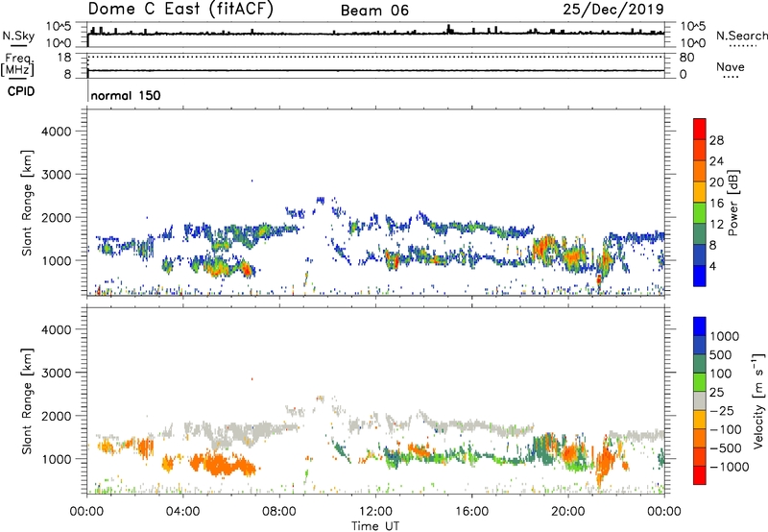This screenshot has height=532, width=768.
Task: Click the '-1000' velocity scale value
Action: coord(730,467)
